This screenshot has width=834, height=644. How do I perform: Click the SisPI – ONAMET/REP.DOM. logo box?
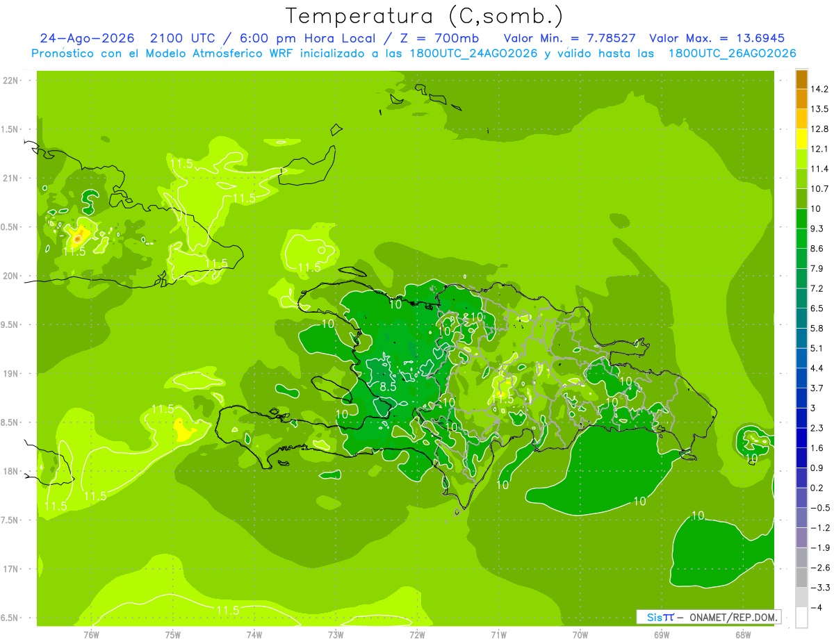click(708, 617)
